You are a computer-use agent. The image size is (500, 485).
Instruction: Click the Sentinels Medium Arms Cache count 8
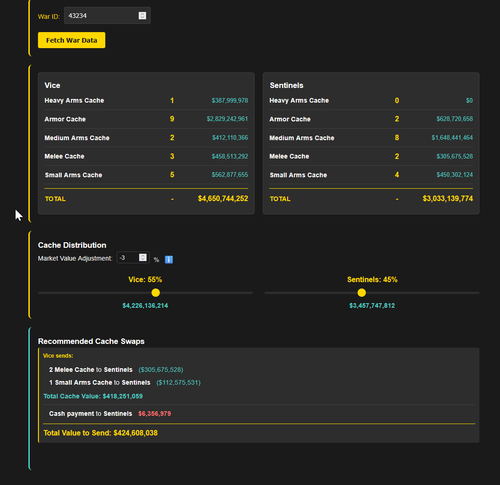tap(397, 137)
